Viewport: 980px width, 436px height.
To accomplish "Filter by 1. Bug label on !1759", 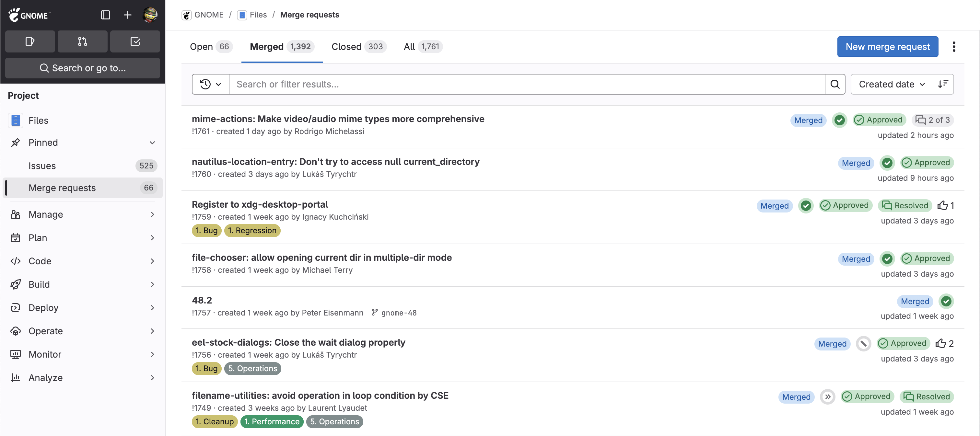I will point(206,230).
